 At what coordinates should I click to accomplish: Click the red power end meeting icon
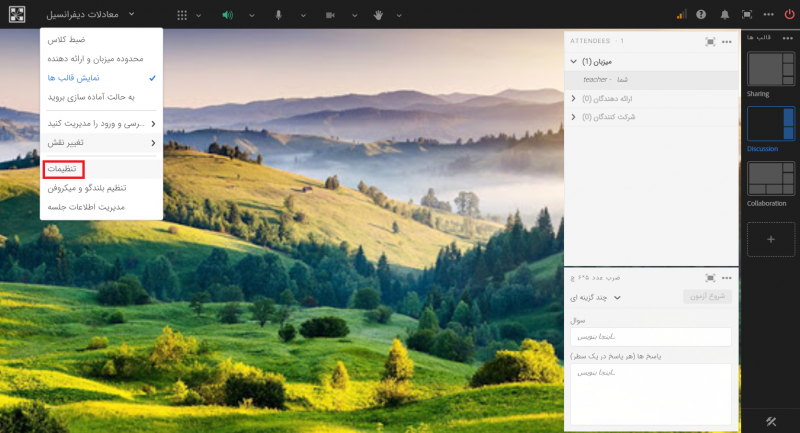click(789, 15)
